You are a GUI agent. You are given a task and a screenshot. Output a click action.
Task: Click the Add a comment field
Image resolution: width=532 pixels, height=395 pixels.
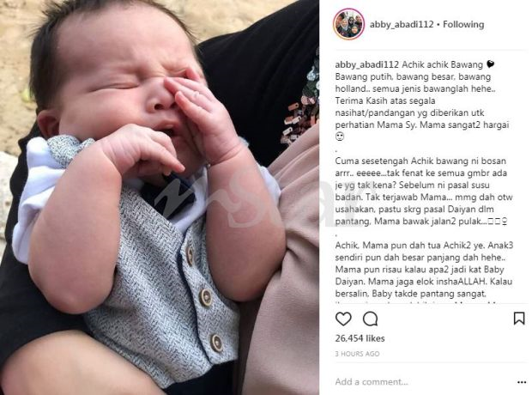(x=424, y=382)
